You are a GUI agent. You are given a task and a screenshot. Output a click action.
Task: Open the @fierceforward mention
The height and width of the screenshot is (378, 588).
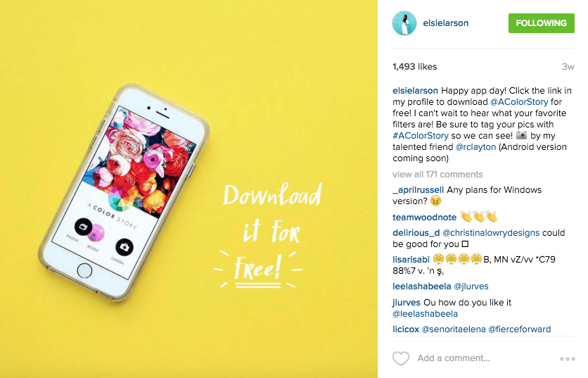pyautogui.click(x=519, y=329)
